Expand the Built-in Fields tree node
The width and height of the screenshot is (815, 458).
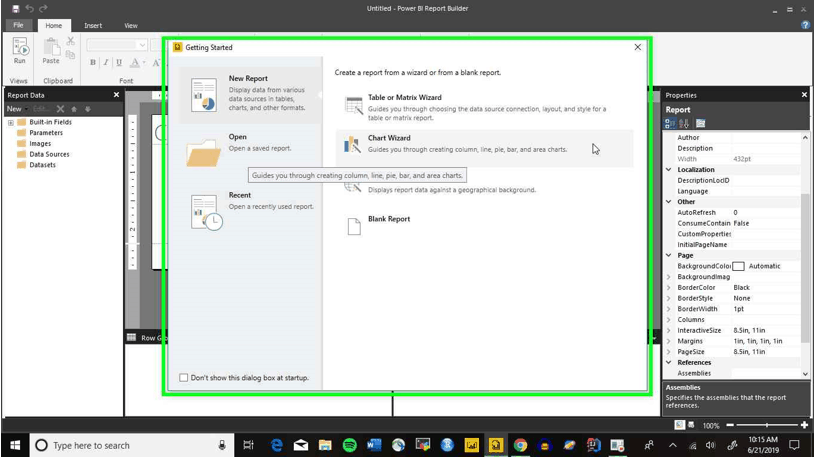[x=10, y=123]
